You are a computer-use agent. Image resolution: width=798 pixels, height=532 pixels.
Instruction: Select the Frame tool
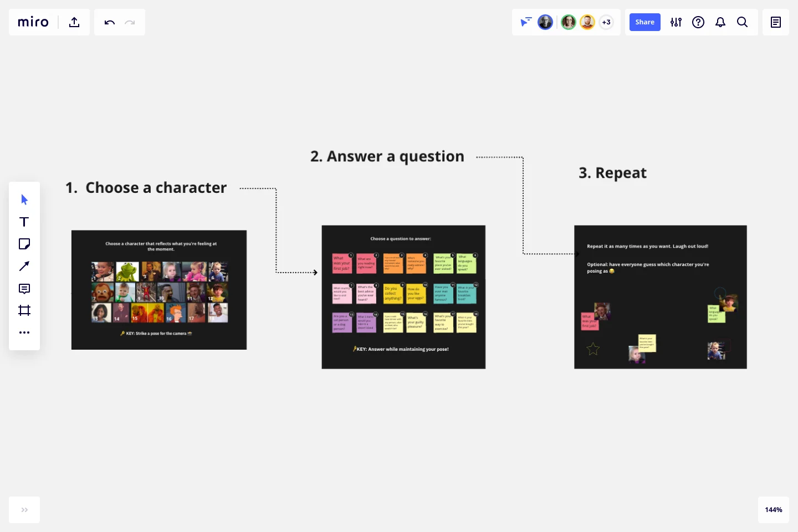pyautogui.click(x=24, y=310)
